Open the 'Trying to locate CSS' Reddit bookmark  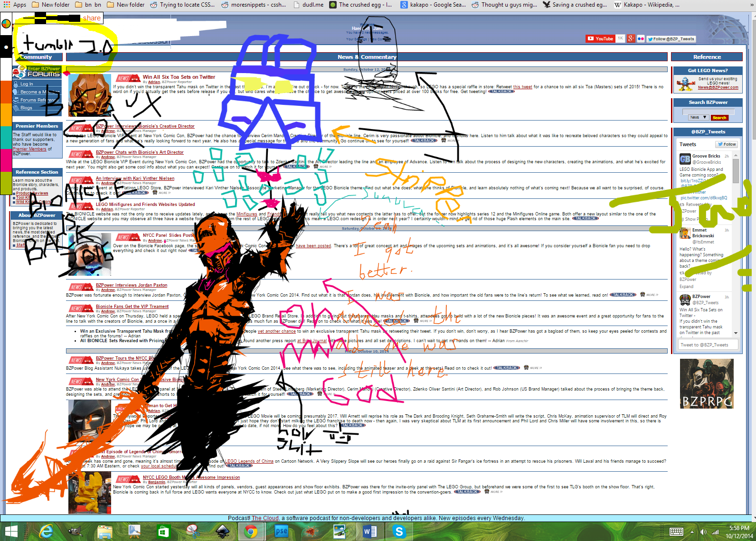(x=182, y=5)
